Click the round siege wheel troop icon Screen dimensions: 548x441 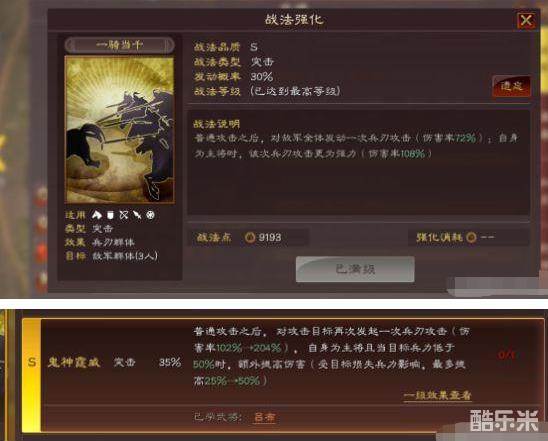tap(150, 215)
